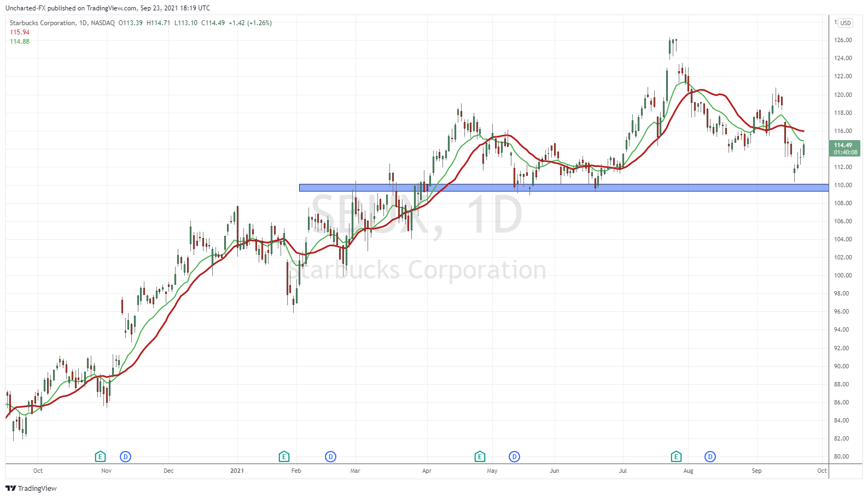Screen dimensions: 868x498
Task: Click the 124.00 price axis label
Action: pos(843,58)
